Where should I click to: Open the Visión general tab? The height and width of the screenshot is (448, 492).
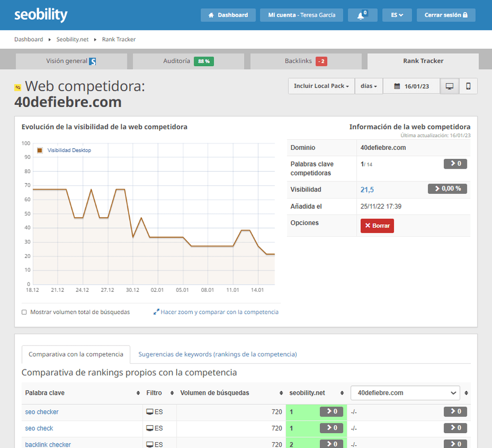[x=72, y=61]
